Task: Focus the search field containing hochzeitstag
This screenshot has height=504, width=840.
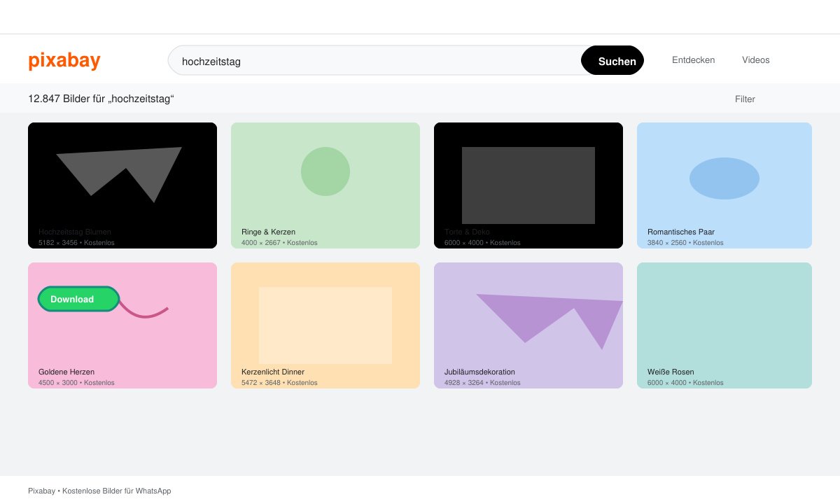Action: coord(374,61)
